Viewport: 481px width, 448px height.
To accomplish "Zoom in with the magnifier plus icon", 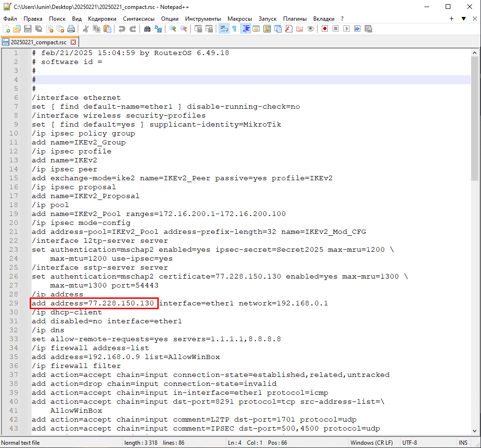I will point(173,29).
